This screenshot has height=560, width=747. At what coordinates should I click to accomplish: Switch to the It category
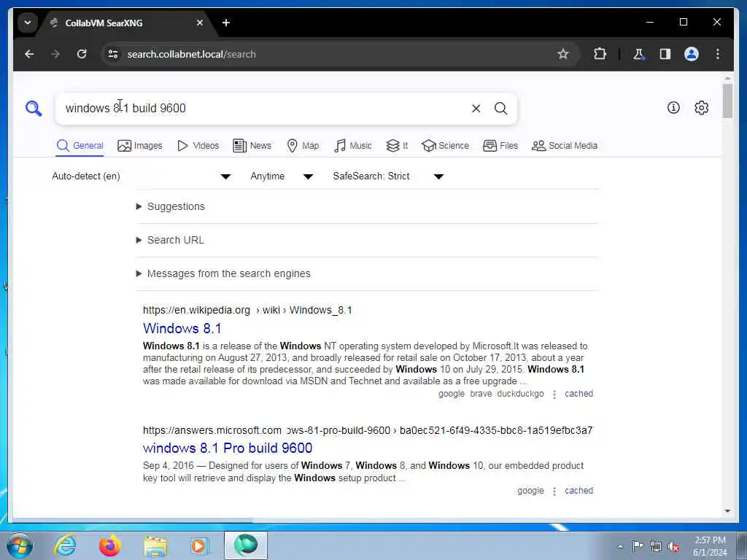coord(397,146)
